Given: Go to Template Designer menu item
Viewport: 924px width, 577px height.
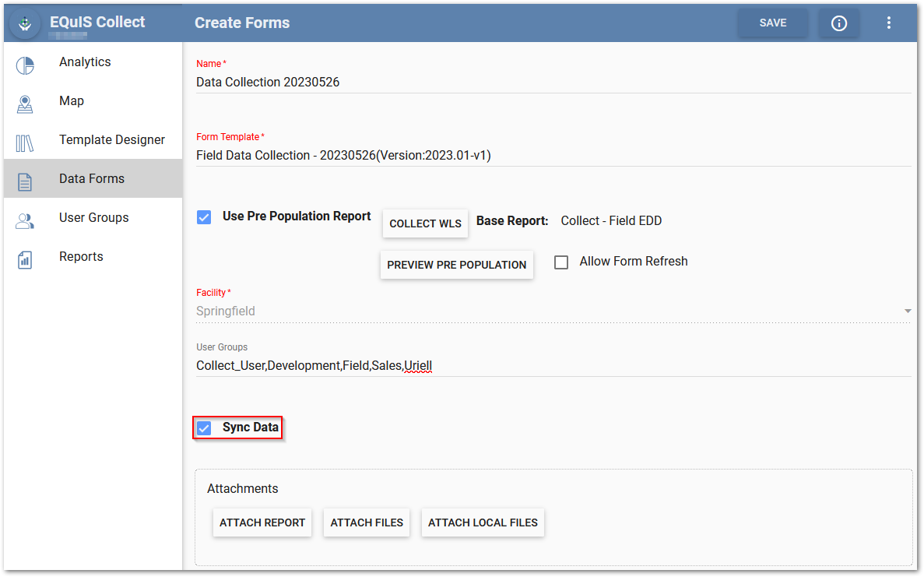Looking at the screenshot, I should (x=112, y=140).
